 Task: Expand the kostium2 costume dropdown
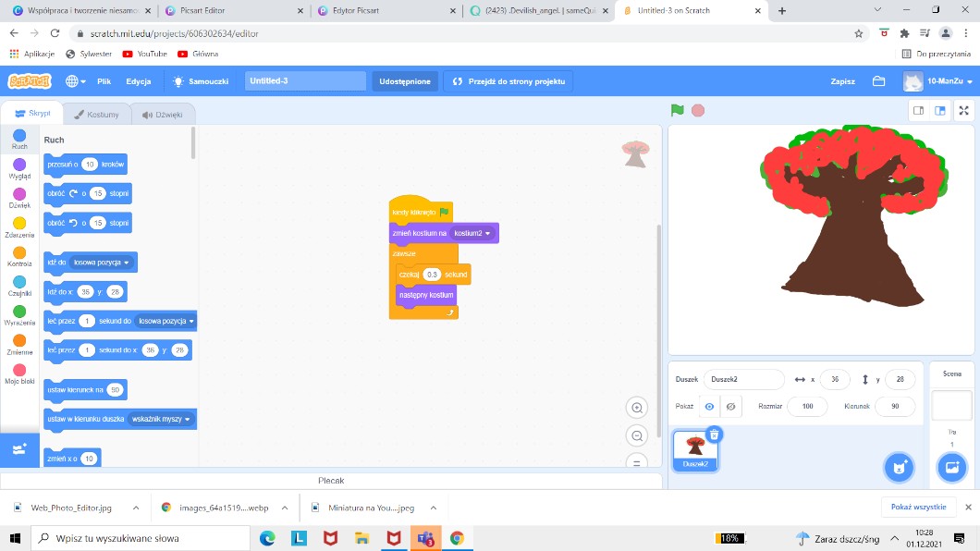(487, 233)
